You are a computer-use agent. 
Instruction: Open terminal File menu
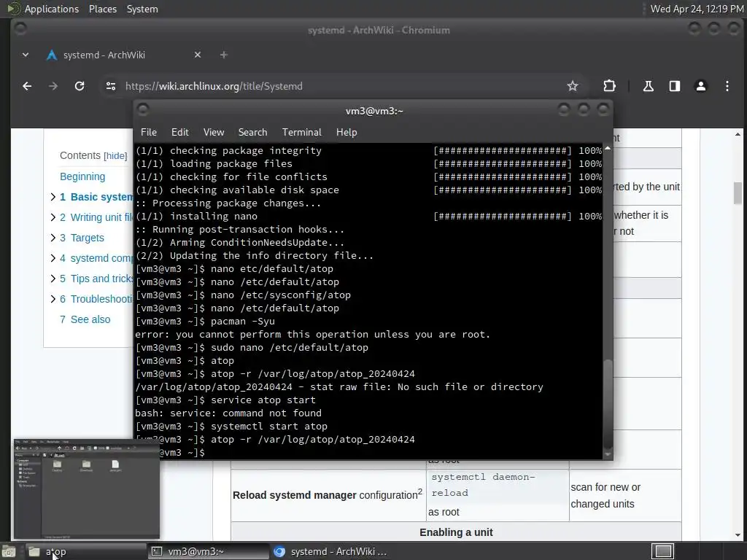[x=149, y=133]
